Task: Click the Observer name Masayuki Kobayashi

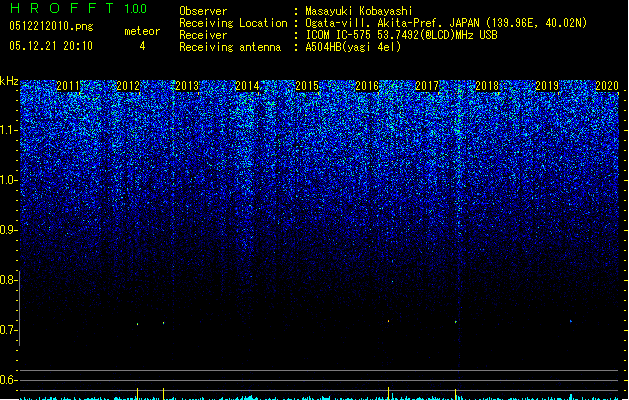Action: coord(359,11)
